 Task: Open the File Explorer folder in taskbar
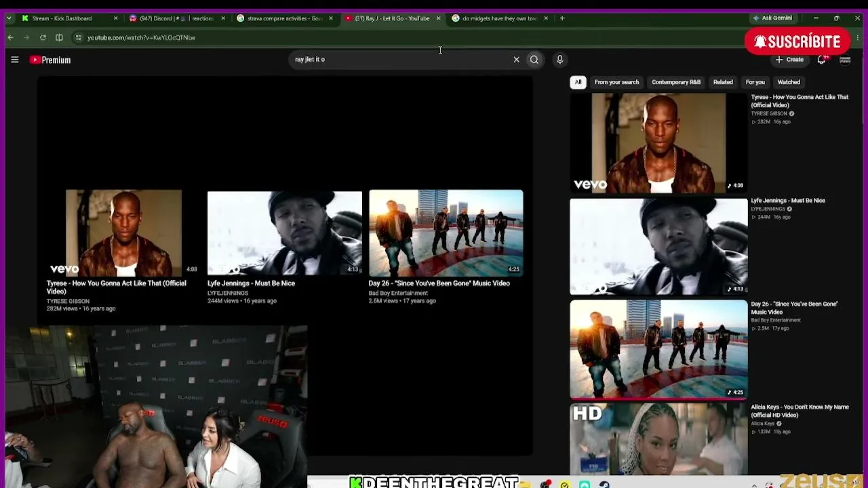pyautogui.click(x=526, y=484)
